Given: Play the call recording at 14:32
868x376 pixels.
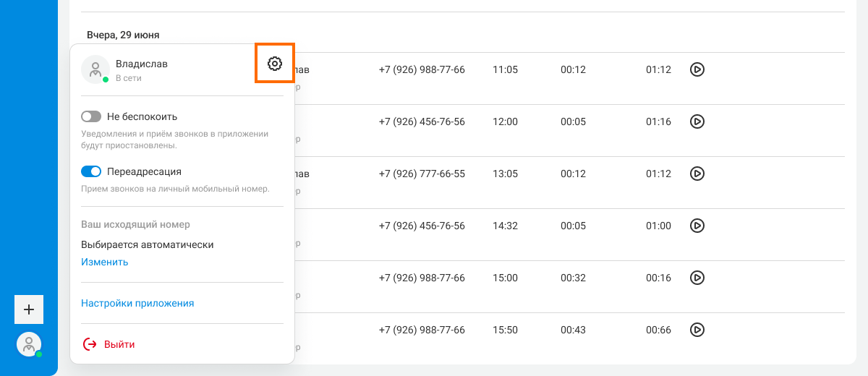Looking at the screenshot, I should (697, 226).
